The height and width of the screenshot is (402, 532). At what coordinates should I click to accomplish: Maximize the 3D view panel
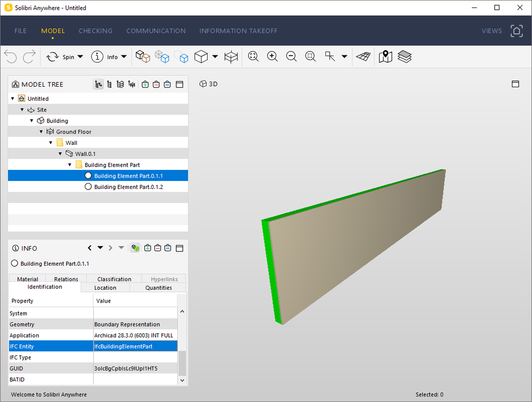point(515,84)
